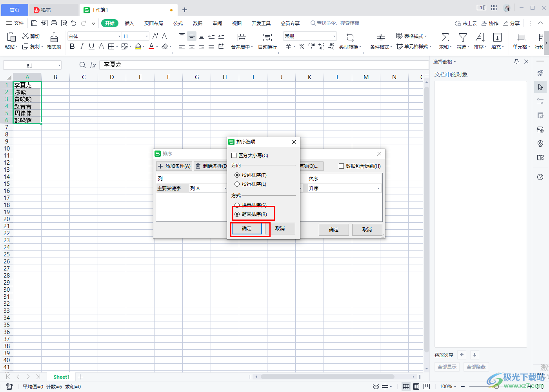The height and width of the screenshot is (392, 549).
Task: Open the 选择窗格 pane dropdown arrow
Action: click(455, 62)
